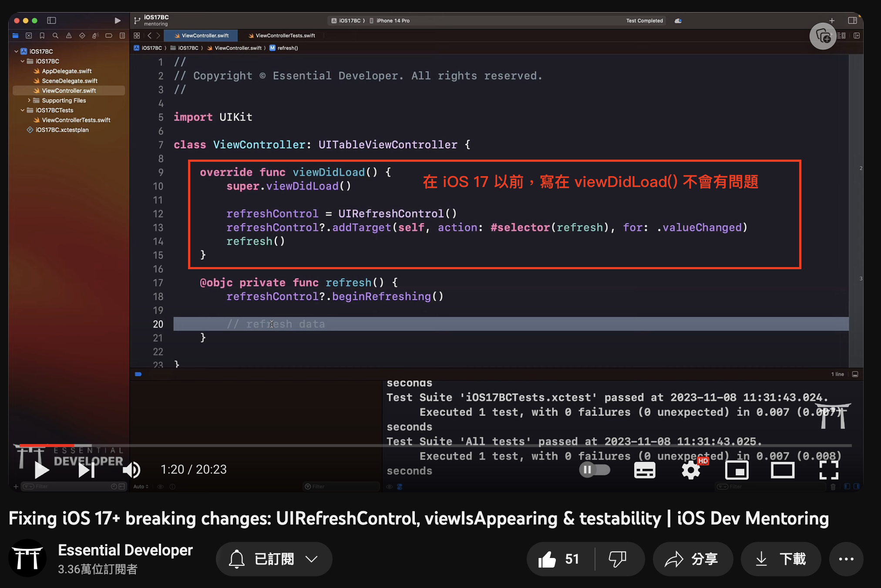
Task: Add an editor on the right
Action: [x=857, y=36]
